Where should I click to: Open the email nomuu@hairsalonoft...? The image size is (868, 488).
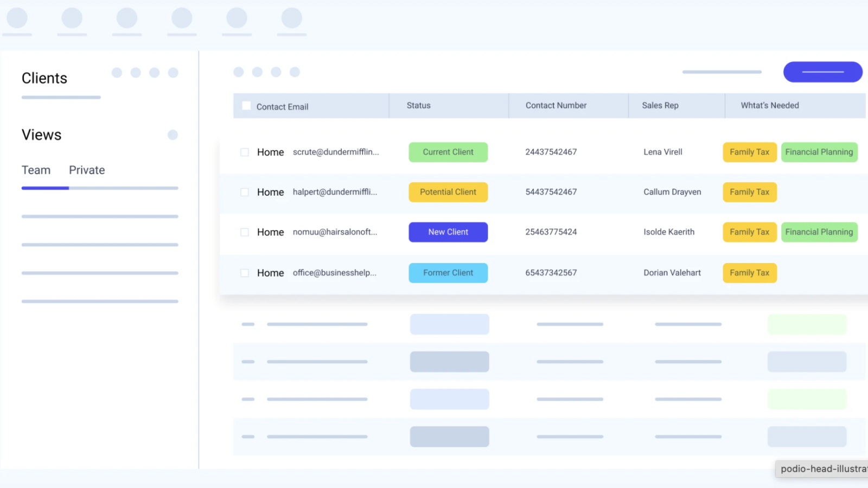tap(335, 232)
